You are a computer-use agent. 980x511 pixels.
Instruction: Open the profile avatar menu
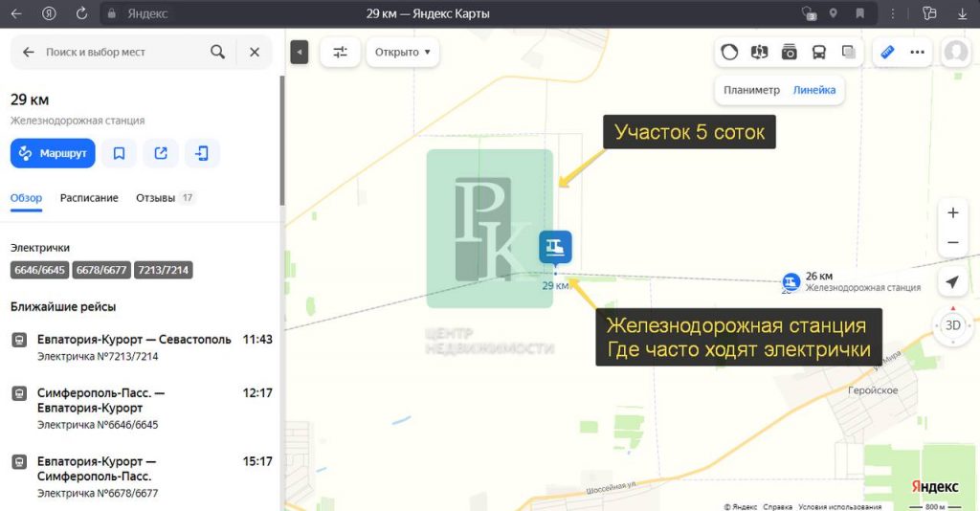coord(956,52)
